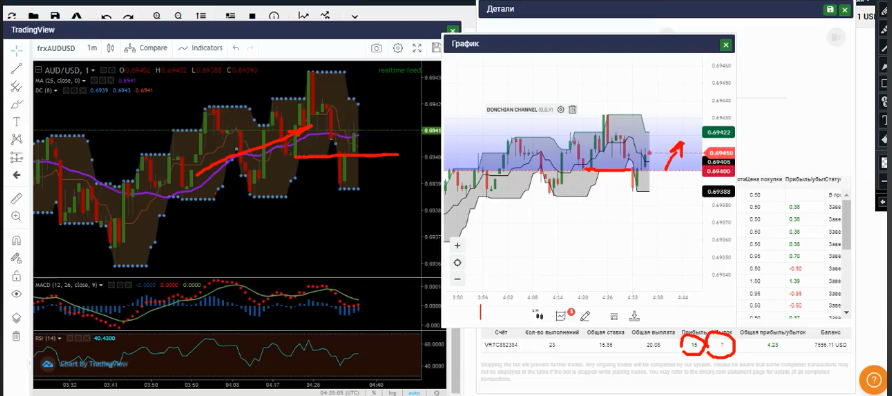The height and width of the screenshot is (396, 892).
Task: Remove all drawings with trash icon
Action: (x=16, y=336)
